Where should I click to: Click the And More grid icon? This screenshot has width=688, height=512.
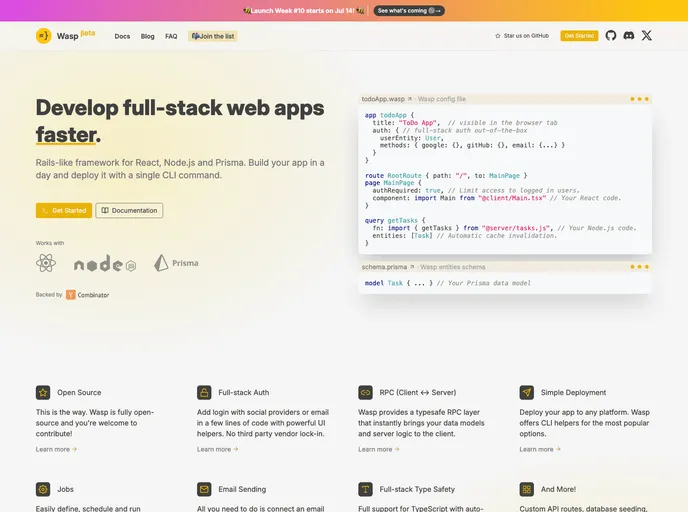tap(527, 489)
